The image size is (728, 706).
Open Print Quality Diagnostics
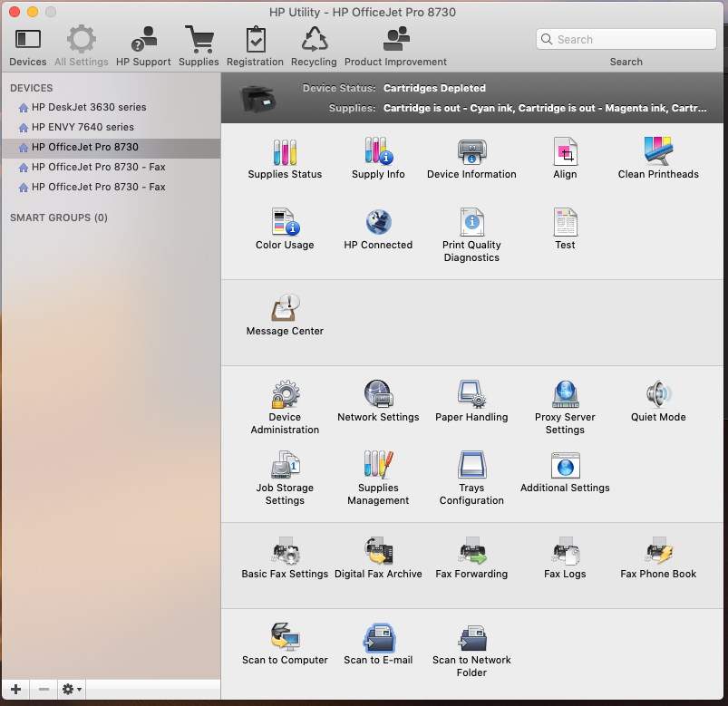(x=471, y=222)
